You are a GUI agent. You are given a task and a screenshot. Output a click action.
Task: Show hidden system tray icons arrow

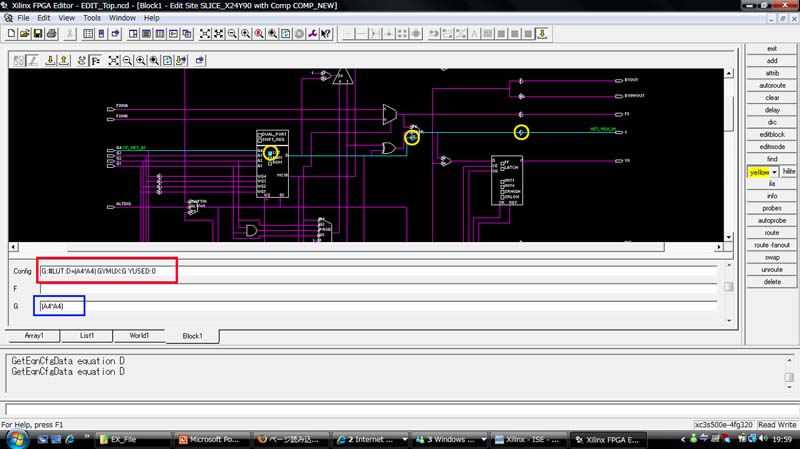point(683,439)
